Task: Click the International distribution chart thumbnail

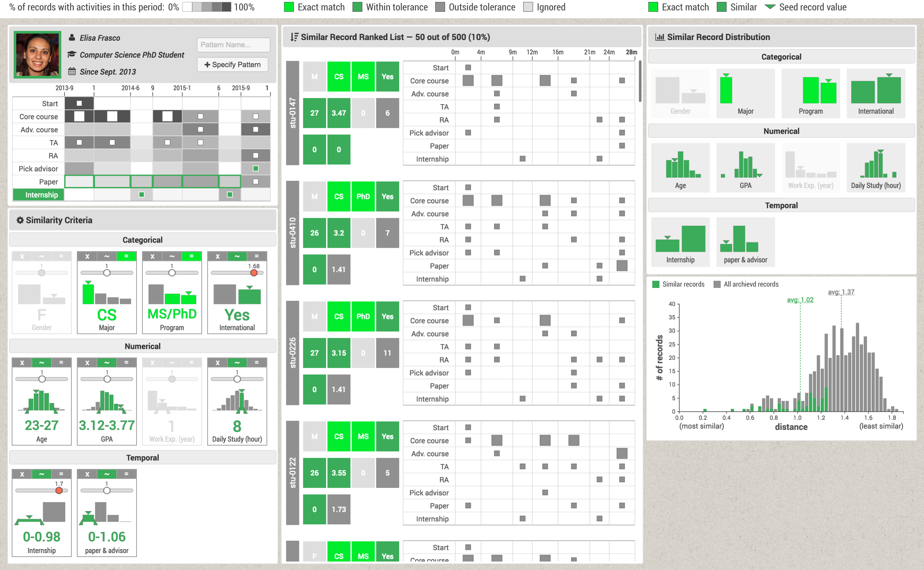Action: pyautogui.click(x=876, y=93)
